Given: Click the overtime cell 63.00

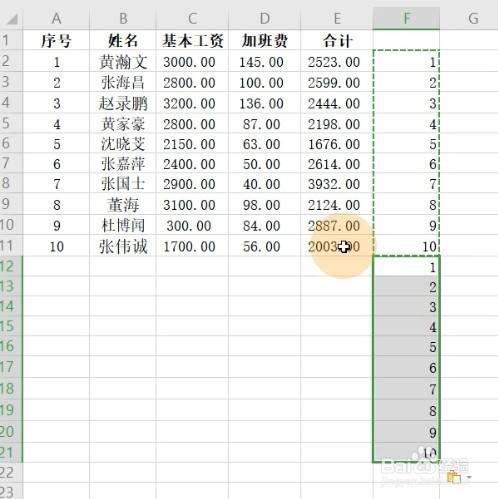Looking at the screenshot, I should click(x=265, y=144).
